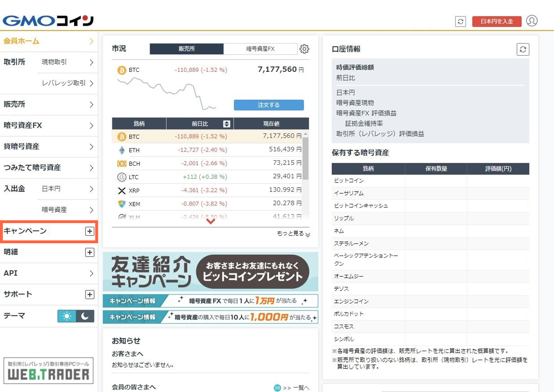554x392 pixels.
Task: Open 暗号資産 under 入出金
Action: tap(68, 210)
